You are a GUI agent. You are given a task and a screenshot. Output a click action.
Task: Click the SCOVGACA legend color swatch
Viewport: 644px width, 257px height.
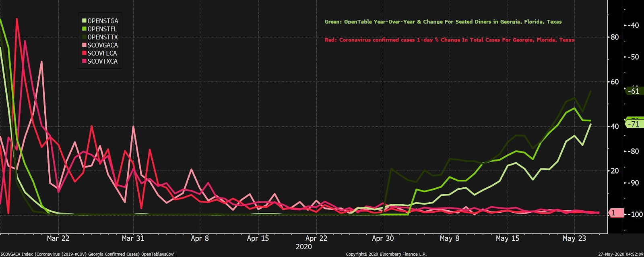pyautogui.click(x=85, y=45)
